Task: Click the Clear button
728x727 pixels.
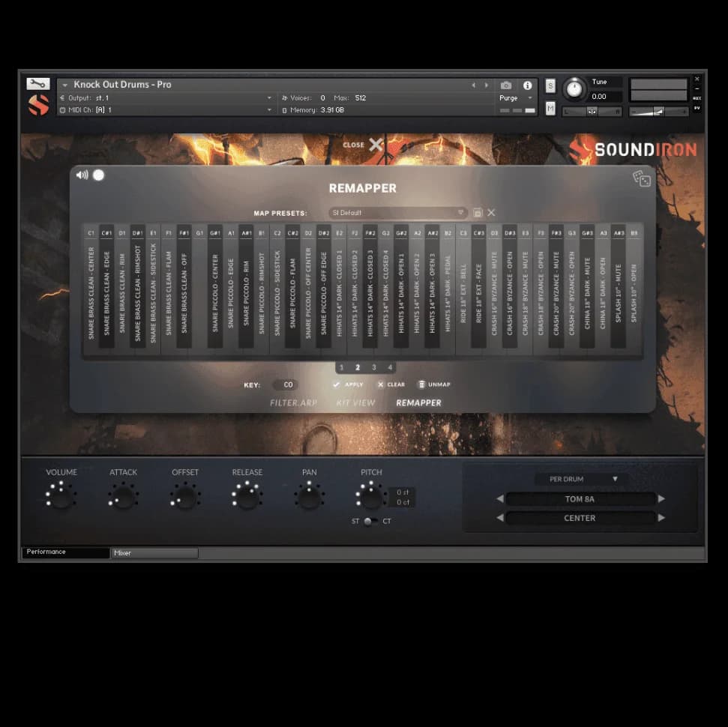Action: click(x=391, y=384)
